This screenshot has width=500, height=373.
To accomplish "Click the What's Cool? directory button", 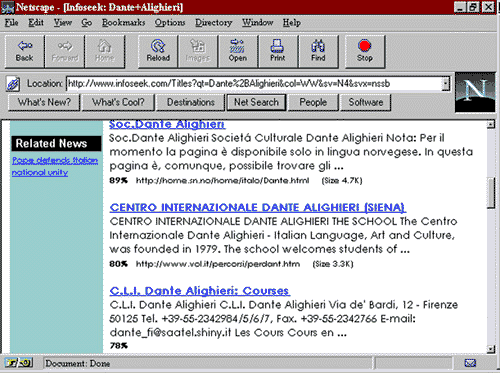I will [118, 102].
